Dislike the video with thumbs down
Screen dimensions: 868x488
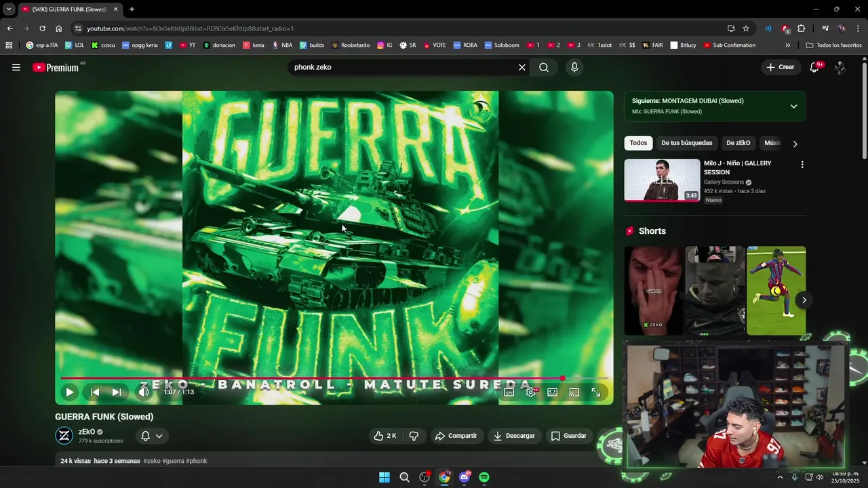[x=414, y=436]
